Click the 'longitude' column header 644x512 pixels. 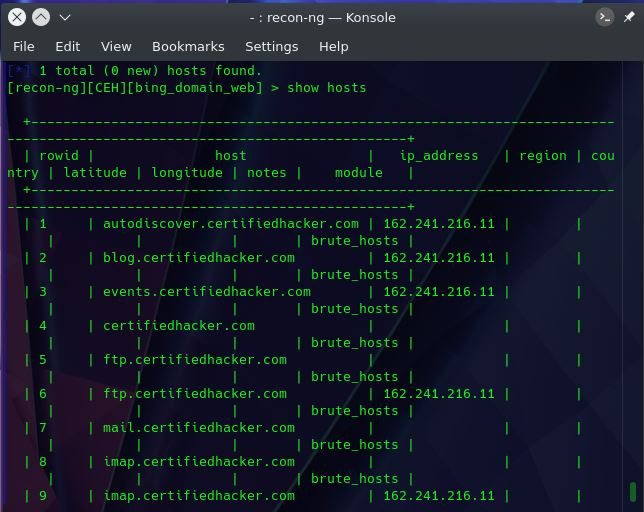click(x=187, y=172)
